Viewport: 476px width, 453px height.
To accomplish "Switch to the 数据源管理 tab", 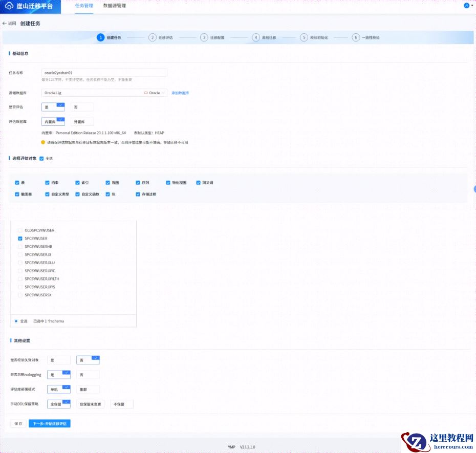I will (x=114, y=6).
